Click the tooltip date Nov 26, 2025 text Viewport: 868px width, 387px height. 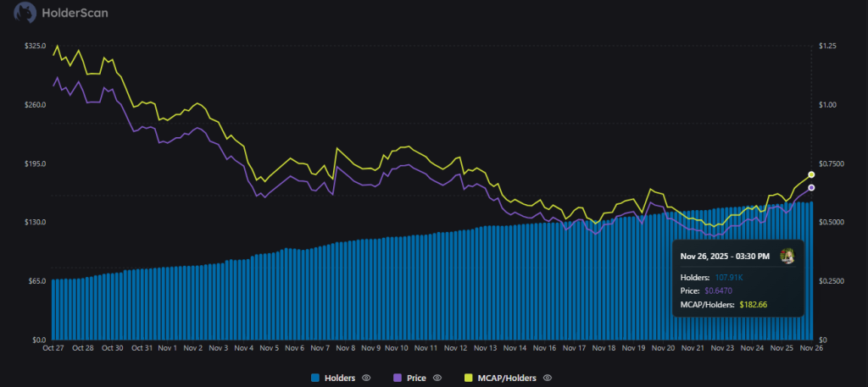(x=728, y=256)
